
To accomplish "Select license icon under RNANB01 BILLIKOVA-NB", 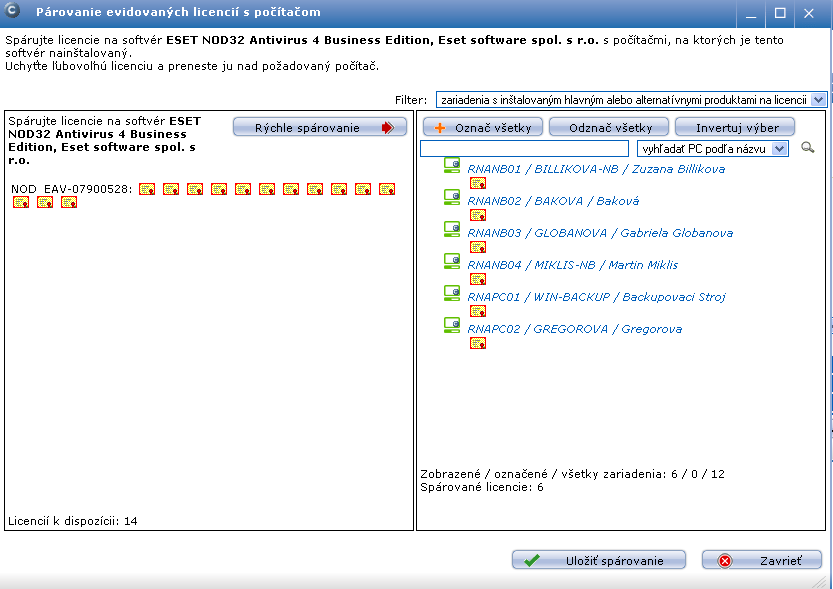I will point(478,184).
